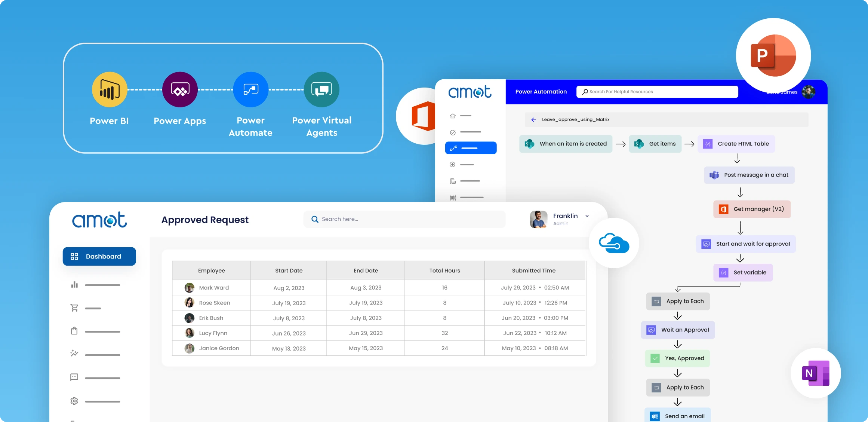Screen dimensions: 868x422
Task: Select 'When an item is created' step
Action: (566, 144)
